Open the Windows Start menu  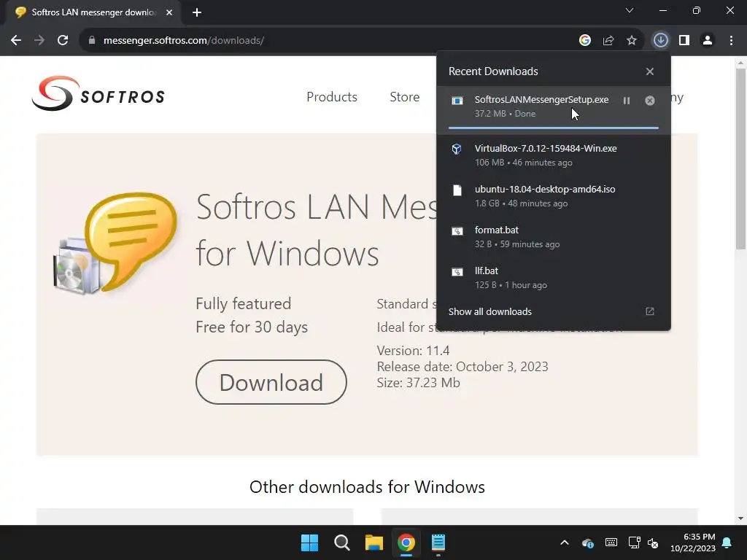[x=309, y=542]
